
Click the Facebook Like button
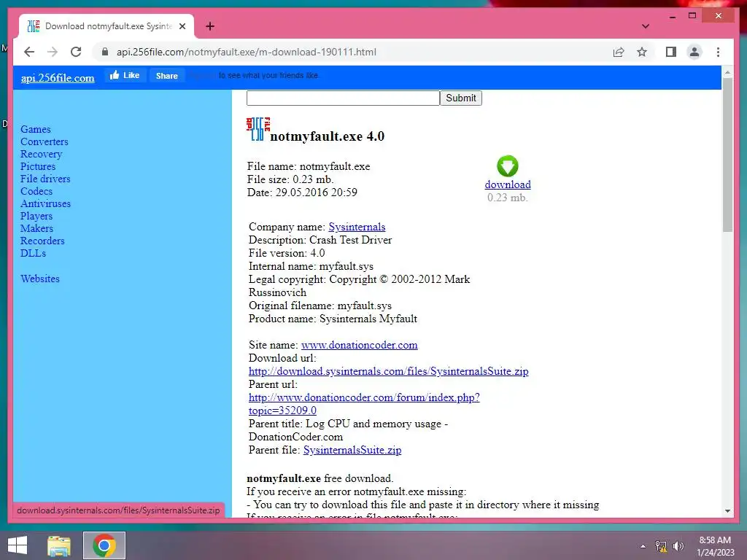[x=125, y=75]
